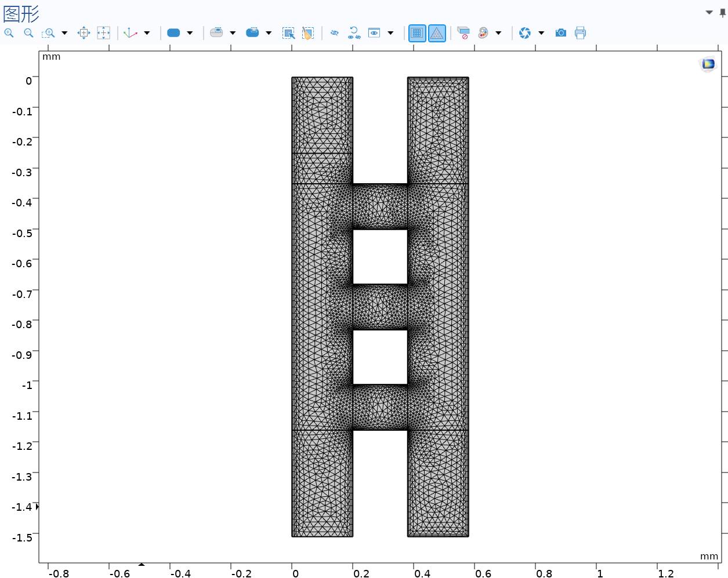The height and width of the screenshot is (578, 728).
Task: Click the blue rounded-rectangle transparency swatch
Action: point(173,33)
